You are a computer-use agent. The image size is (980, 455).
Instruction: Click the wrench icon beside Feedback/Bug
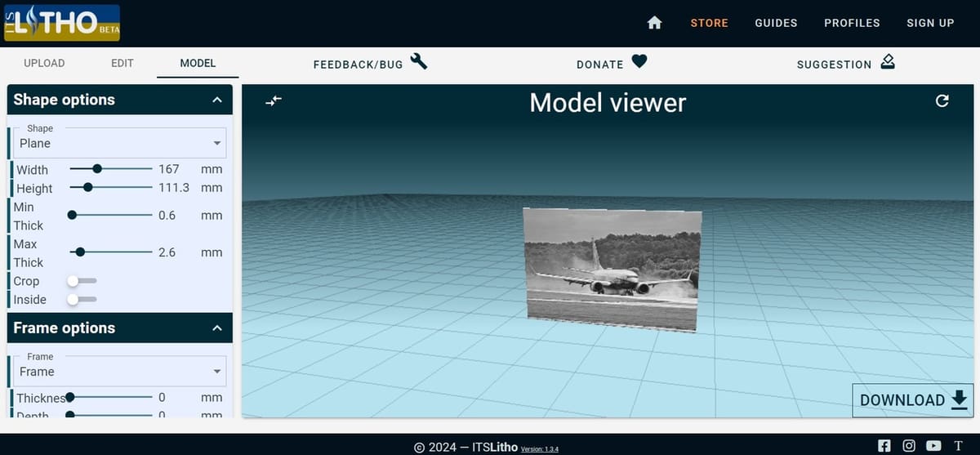(419, 61)
